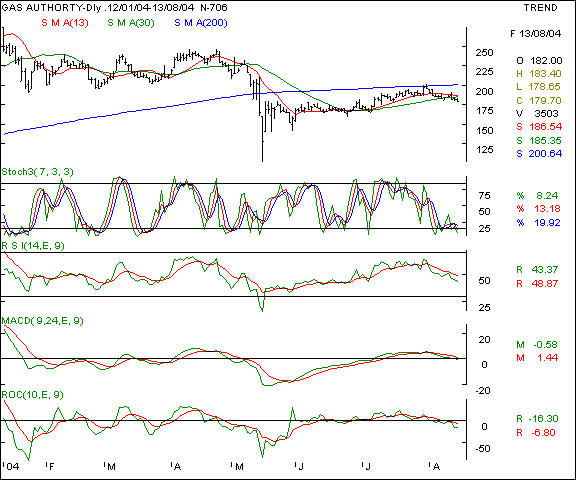576x480 pixels.
Task: Click the 125 price axis label
Action: 485,149
